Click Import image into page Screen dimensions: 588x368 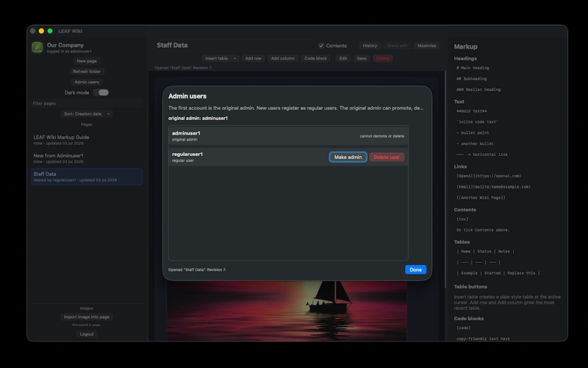[87, 317]
